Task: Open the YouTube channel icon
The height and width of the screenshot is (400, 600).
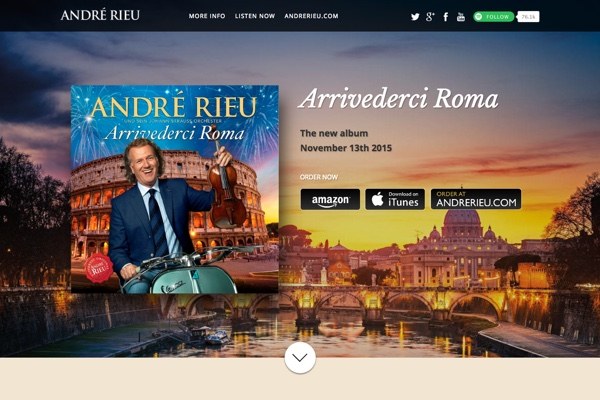Action: [x=461, y=16]
